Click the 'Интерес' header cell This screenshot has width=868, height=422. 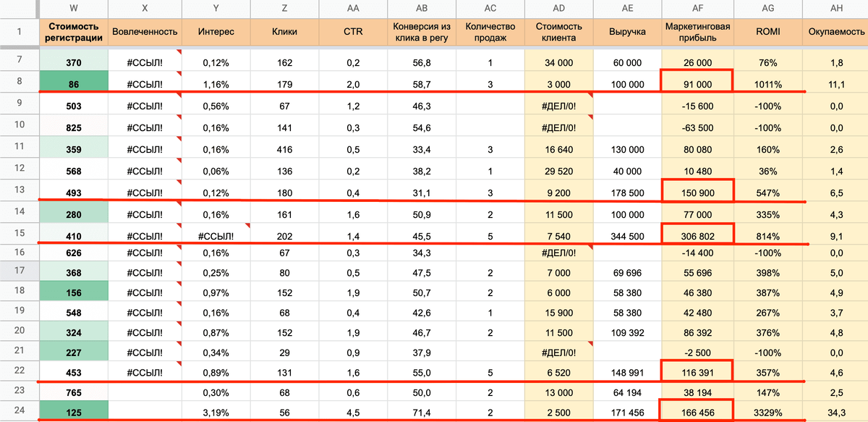(216, 32)
